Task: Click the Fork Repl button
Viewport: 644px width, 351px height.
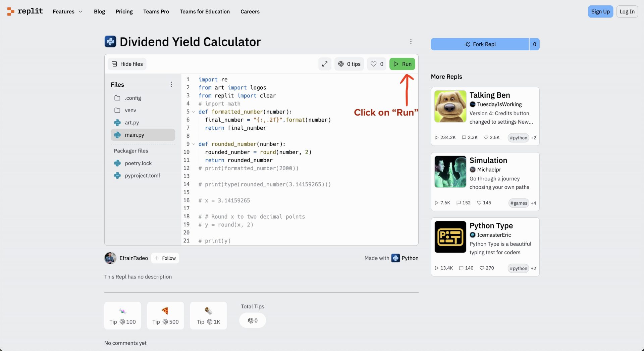Action: [480, 44]
